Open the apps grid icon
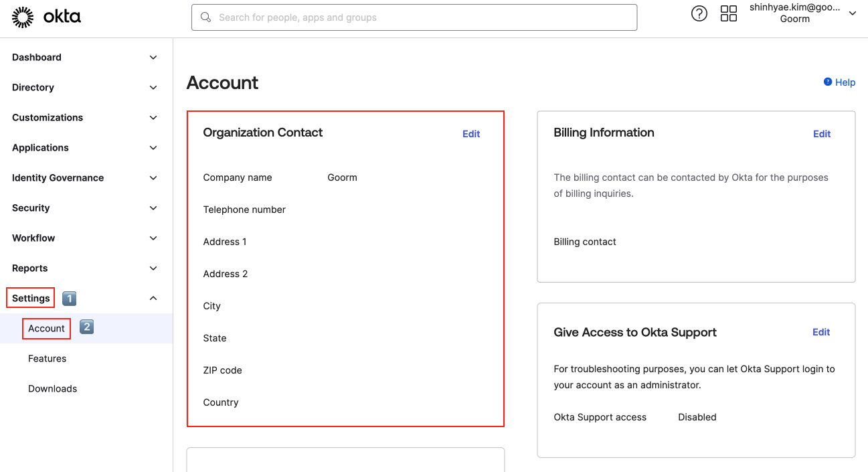868x472 pixels. [728, 13]
